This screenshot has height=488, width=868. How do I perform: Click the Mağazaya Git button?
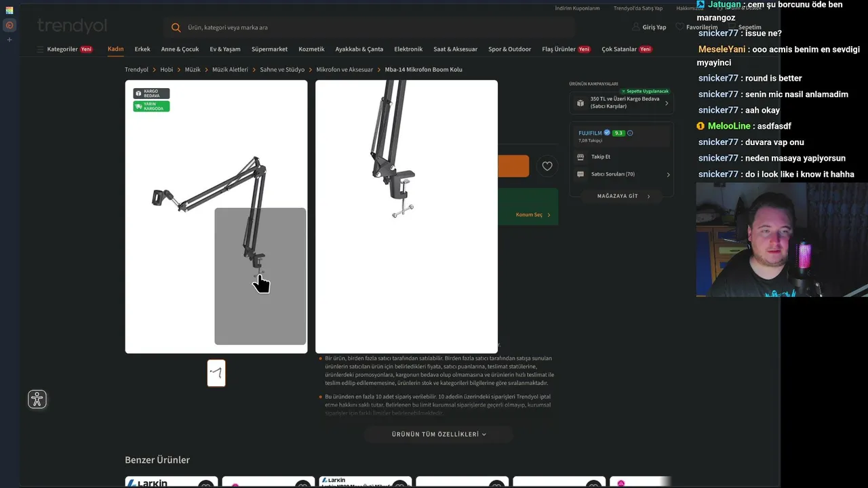[x=622, y=196]
